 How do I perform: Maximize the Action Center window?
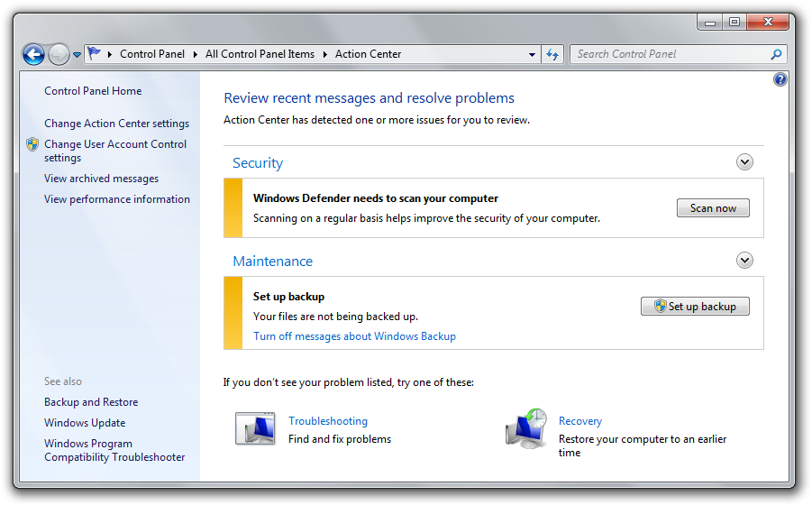[734, 23]
